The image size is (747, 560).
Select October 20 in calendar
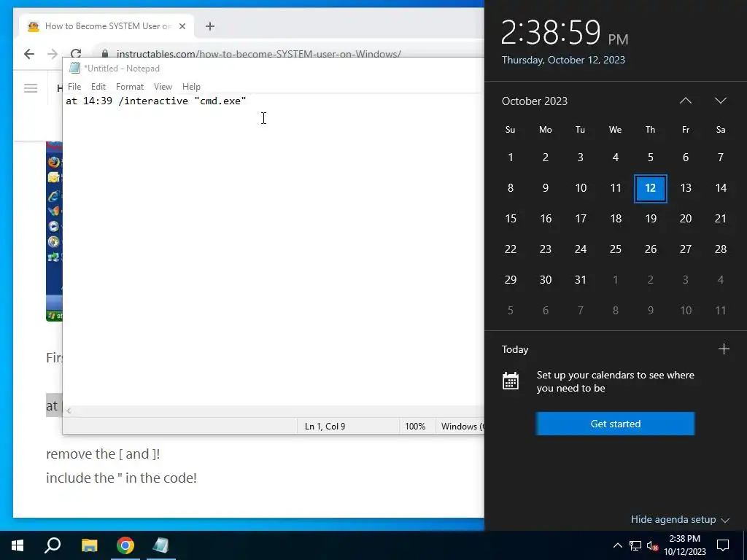686,219
